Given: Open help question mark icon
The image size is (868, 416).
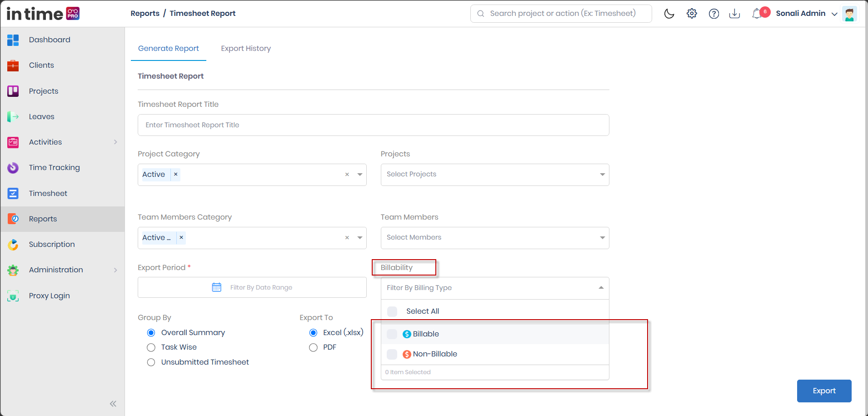Looking at the screenshot, I should point(714,14).
